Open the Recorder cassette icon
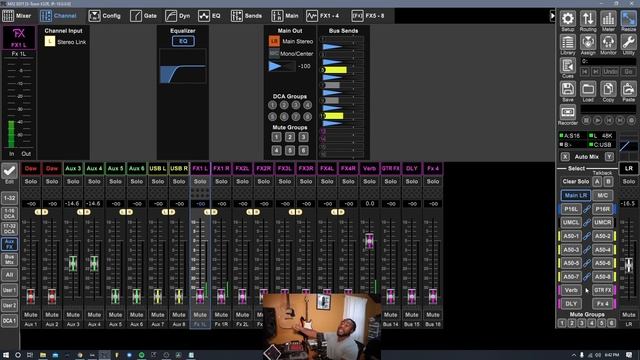 tap(567, 112)
